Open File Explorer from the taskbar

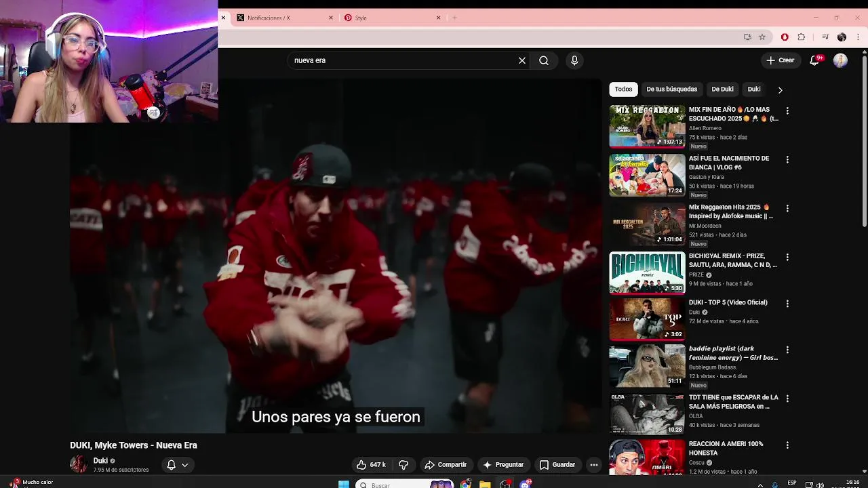(x=485, y=484)
